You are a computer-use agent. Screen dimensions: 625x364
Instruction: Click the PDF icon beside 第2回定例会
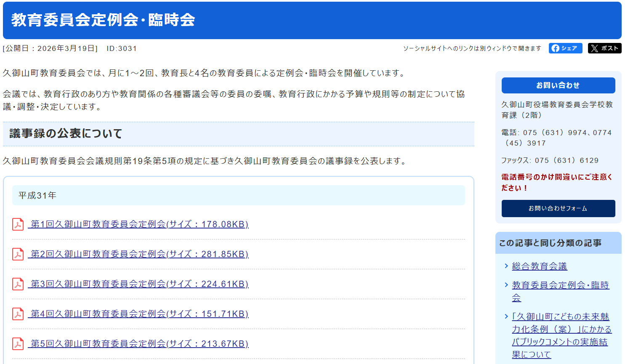click(18, 254)
